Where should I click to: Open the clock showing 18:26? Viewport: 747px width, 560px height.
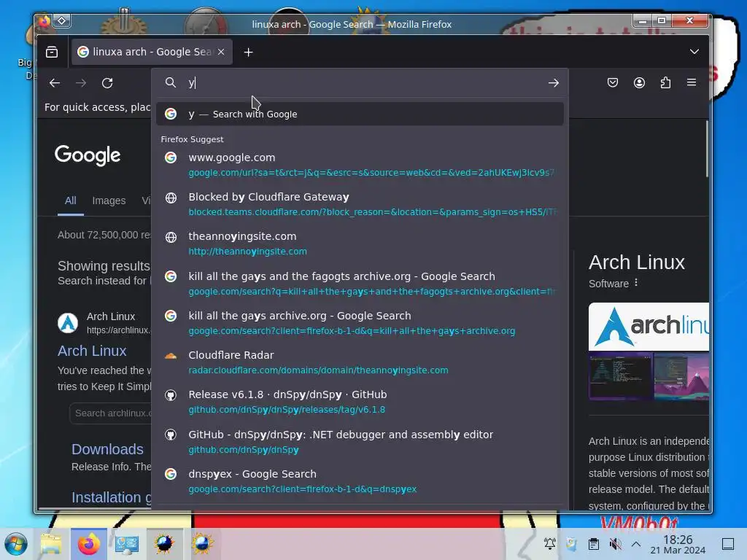coord(678,544)
